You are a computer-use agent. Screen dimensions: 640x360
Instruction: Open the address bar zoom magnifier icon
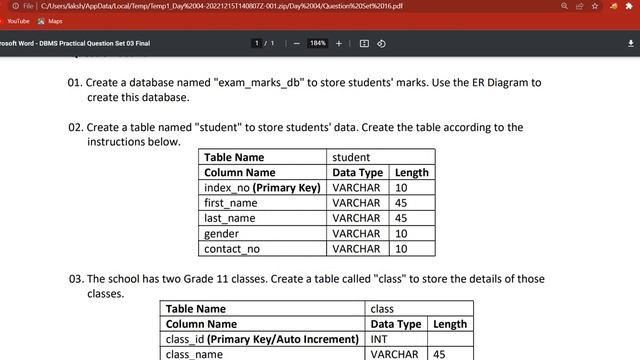click(x=564, y=6)
